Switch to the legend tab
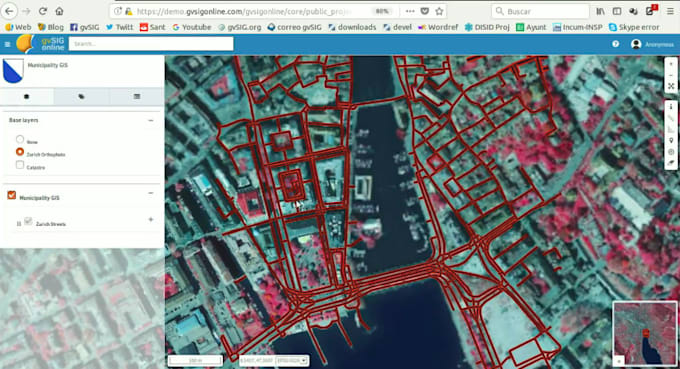This screenshot has width=680, height=369. point(81,96)
